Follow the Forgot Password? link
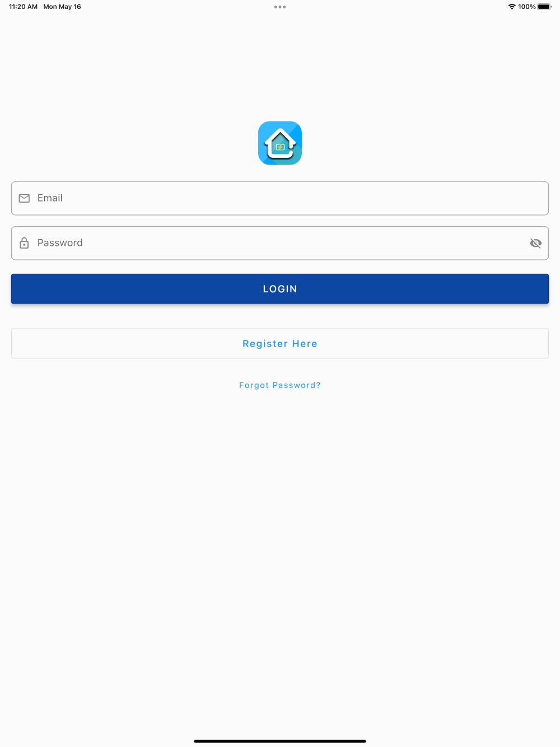Viewport: 560px width, 747px height. (280, 385)
